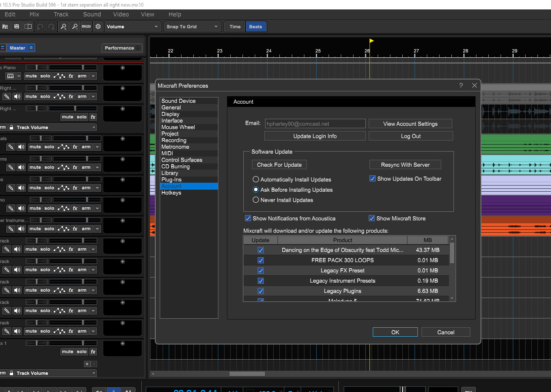Save the project with the floppy disk icon
Image resolution: width=551 pixels, height=392 pixels.
click(16, 27)
